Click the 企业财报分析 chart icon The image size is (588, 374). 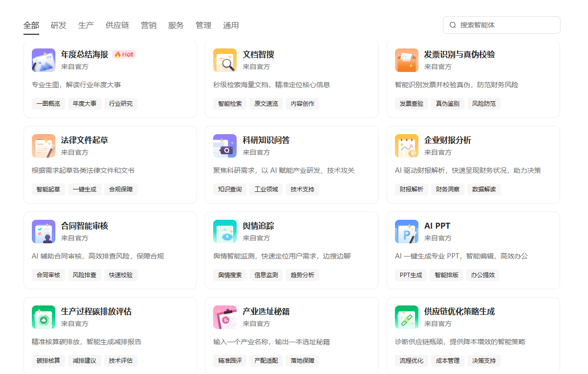[407, 146]
